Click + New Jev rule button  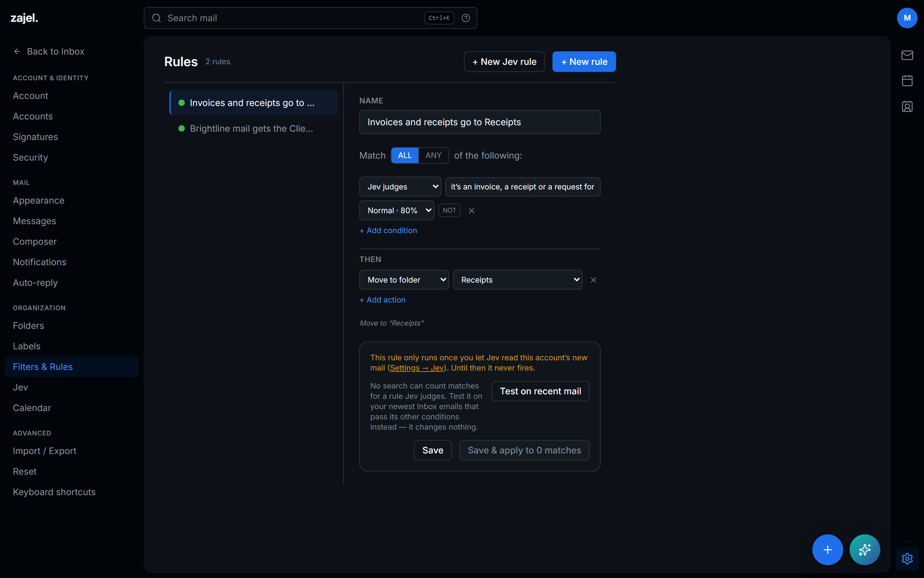click(x=504, y=62)
